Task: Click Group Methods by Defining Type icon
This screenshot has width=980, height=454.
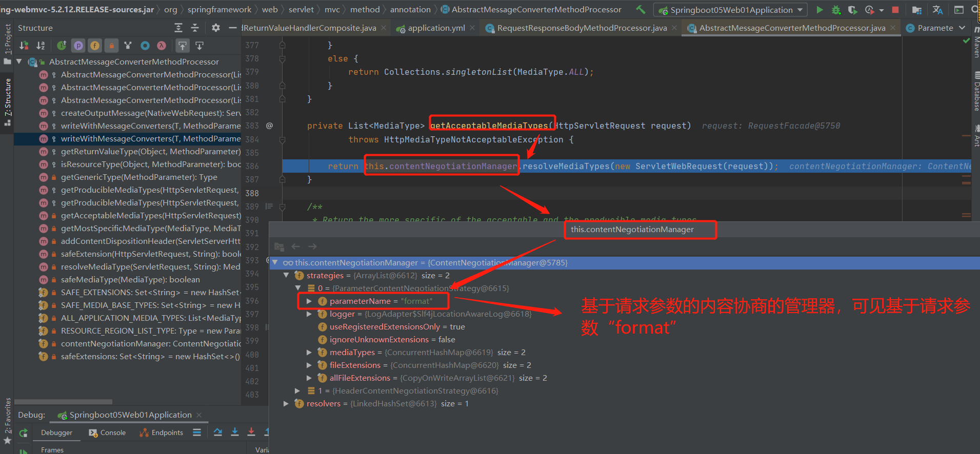Action: 128,46
